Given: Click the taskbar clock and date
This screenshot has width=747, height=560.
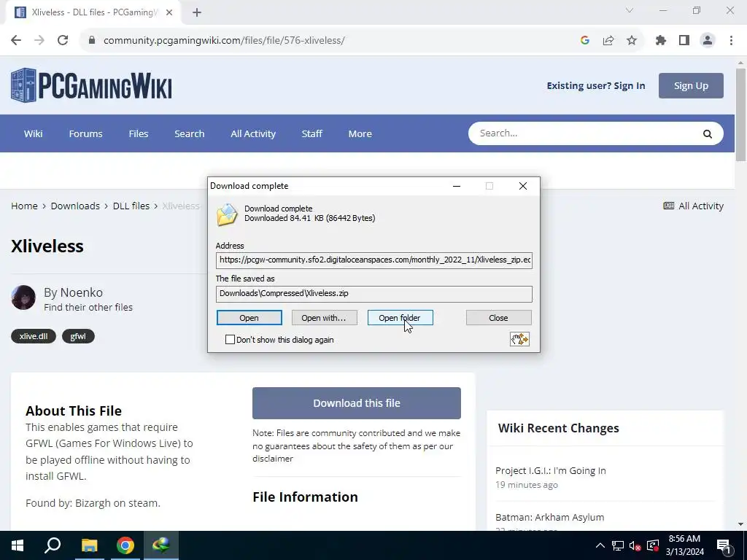Looking at the screenshot, I should tap(684, 545).
